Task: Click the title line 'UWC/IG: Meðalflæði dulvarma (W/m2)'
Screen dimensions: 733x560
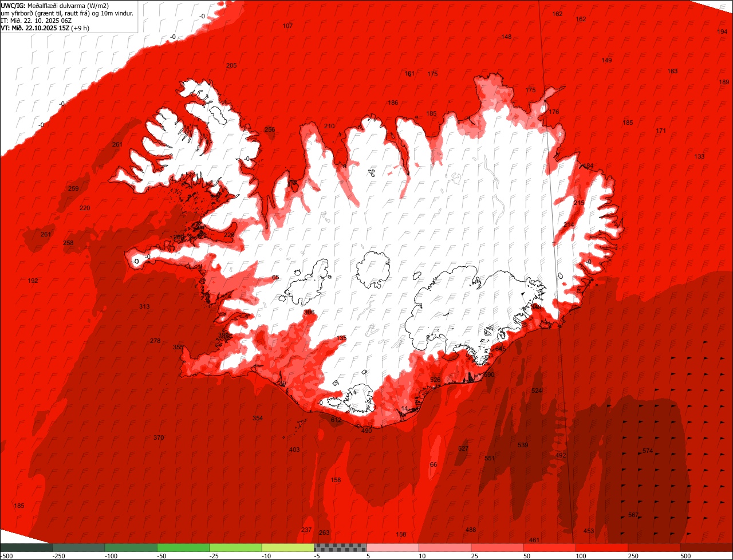Action: coord(55,6)
